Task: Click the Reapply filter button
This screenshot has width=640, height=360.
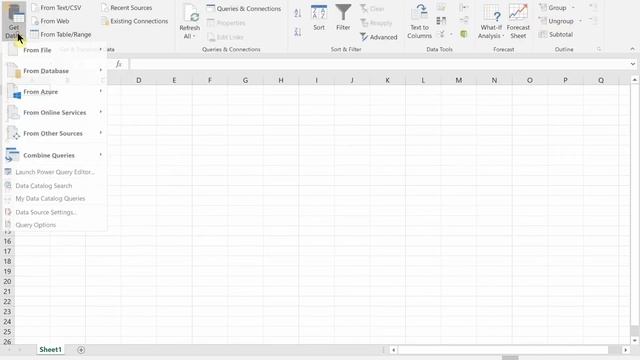Action: [x=376, y=23]
